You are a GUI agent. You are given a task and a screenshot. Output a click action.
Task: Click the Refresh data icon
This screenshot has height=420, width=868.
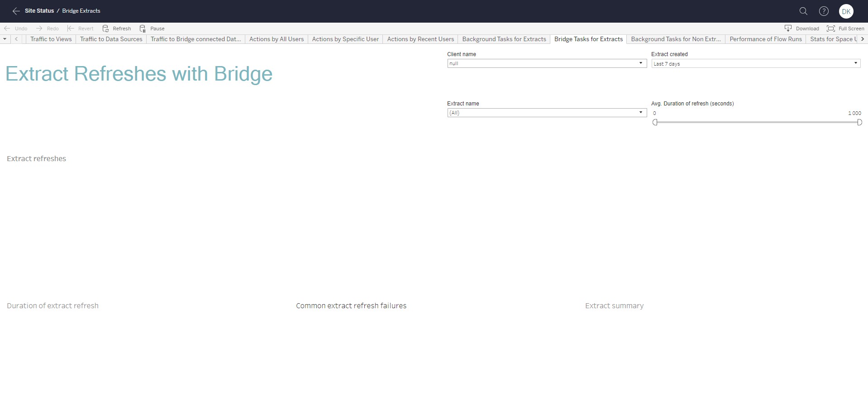[x=106, y=29]
